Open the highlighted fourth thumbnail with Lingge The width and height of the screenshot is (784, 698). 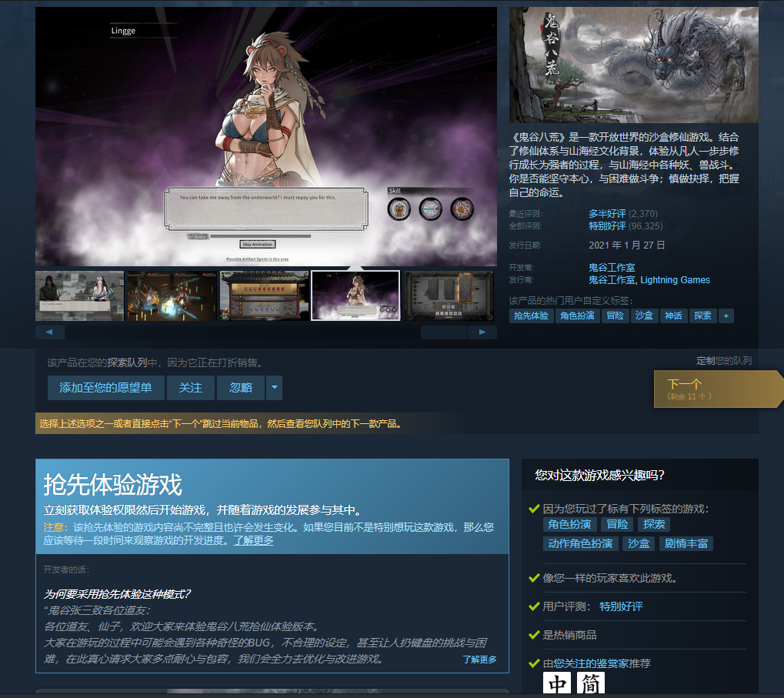[x=355, y=296]
